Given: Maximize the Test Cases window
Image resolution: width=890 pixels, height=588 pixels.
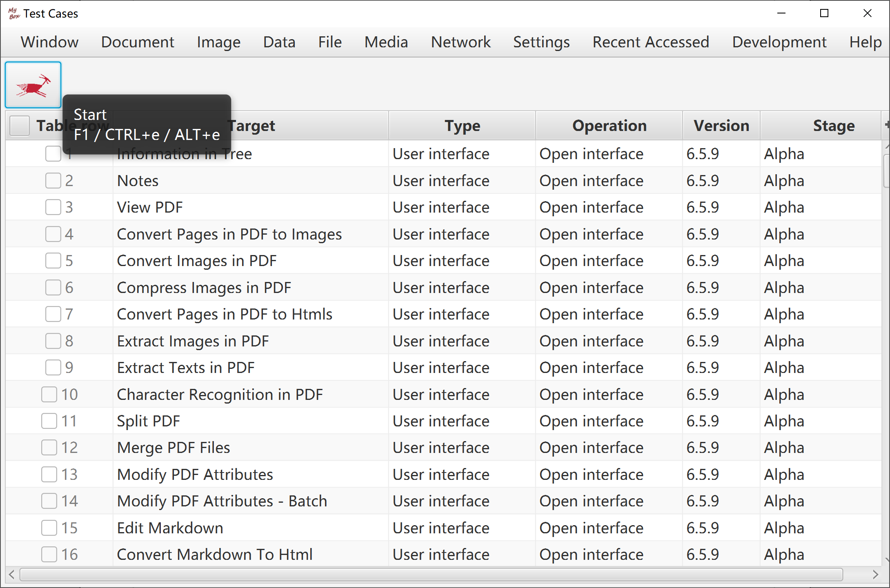Looking at the screenshot, I should click(x=824, y=13).
